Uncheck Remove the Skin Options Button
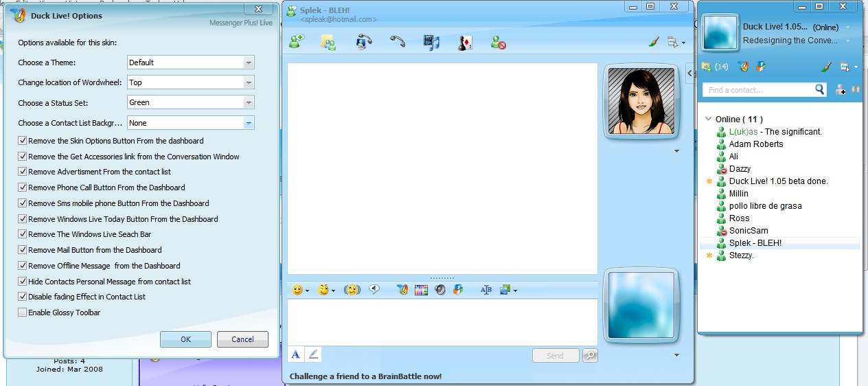 pyautogui.click(x=23, y=141)
